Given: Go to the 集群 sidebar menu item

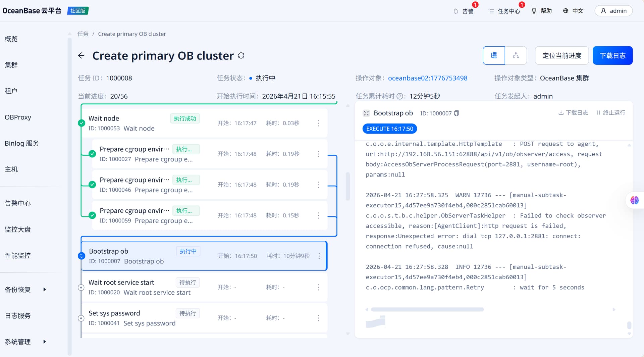Looking at the screenshot, I should click(x=11, y=65).
